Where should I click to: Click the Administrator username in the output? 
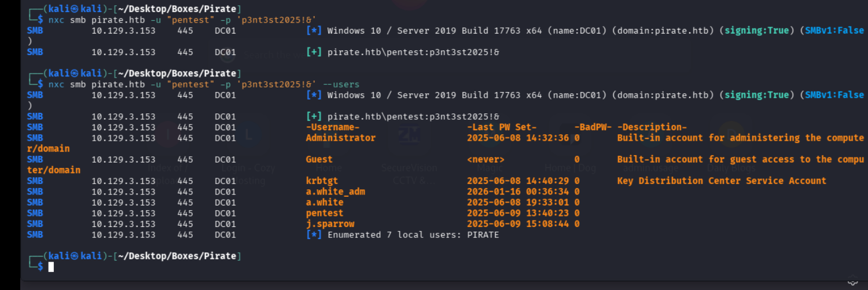340,138
